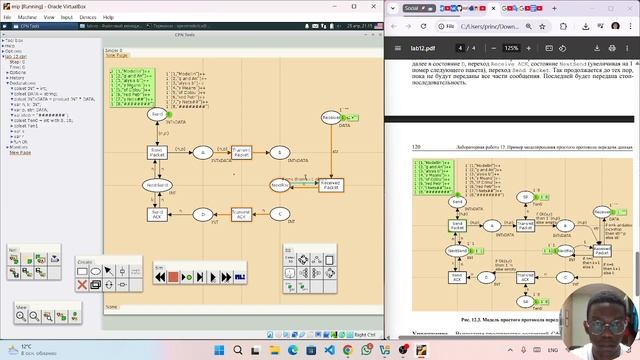Open the PDF viewer three-dot more menu

[627, 48]
